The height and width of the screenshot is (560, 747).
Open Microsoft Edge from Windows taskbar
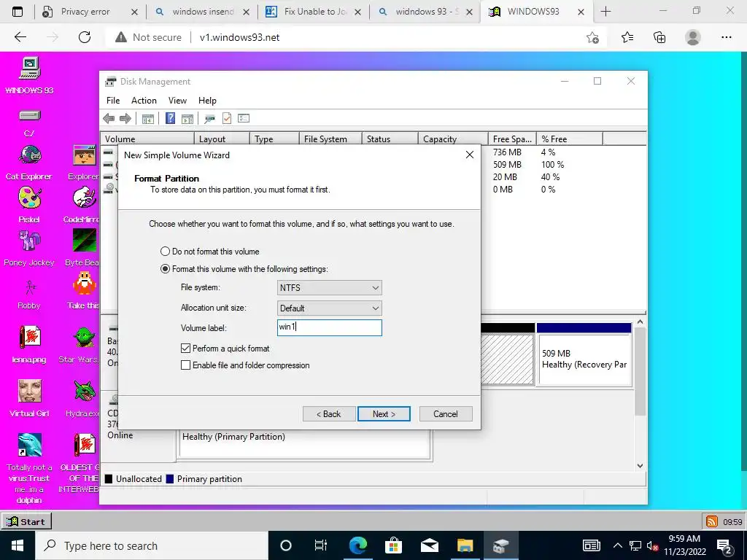357,545
